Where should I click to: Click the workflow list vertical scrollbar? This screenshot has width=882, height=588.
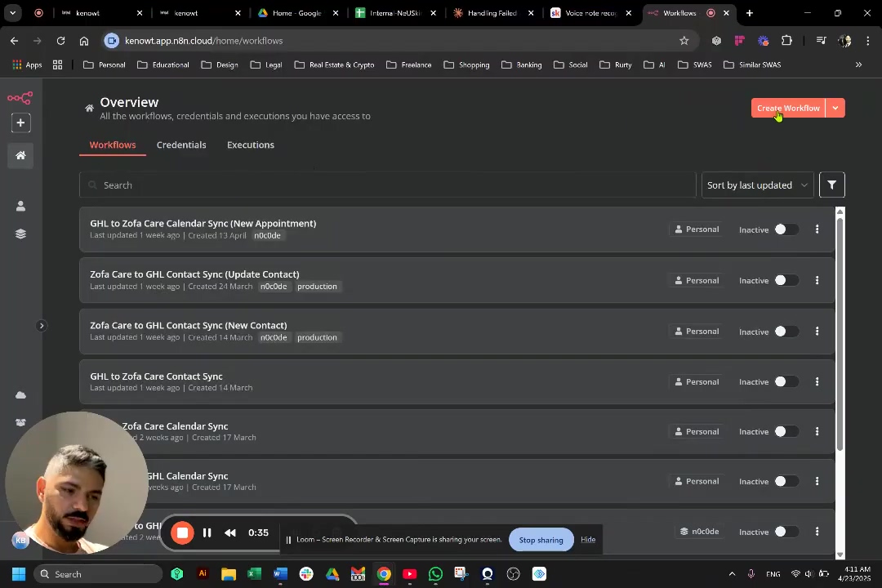tap(840, 327)
